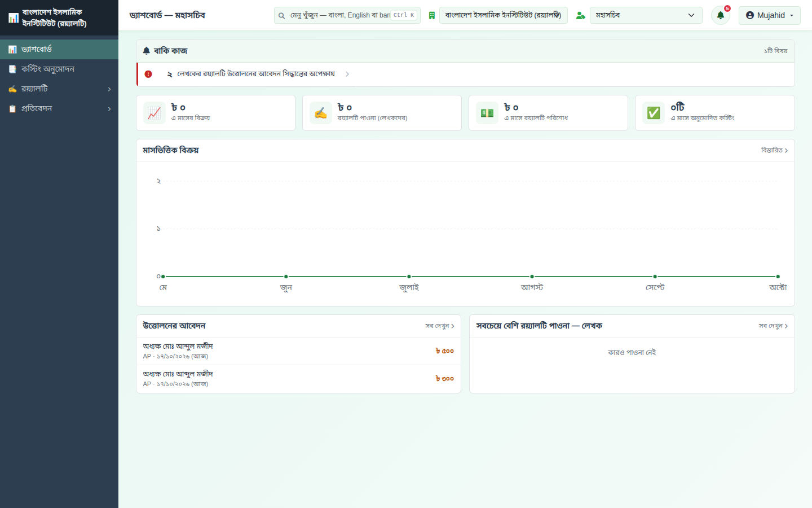
Task: Expand the প্রতিবেদন sidebar submenu
Action: pyautogui.click(x=59, y=108)
